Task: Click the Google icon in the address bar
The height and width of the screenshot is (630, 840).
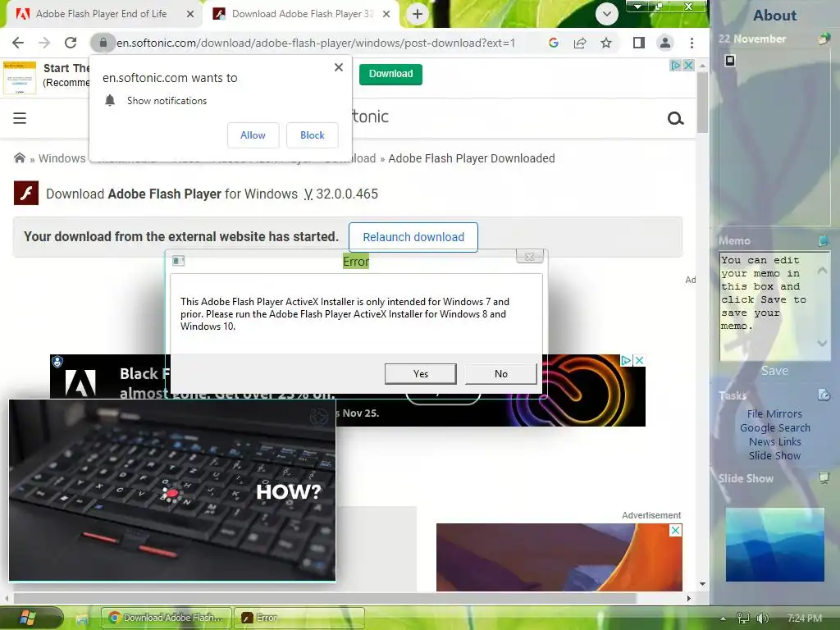Action: (554, 43)
